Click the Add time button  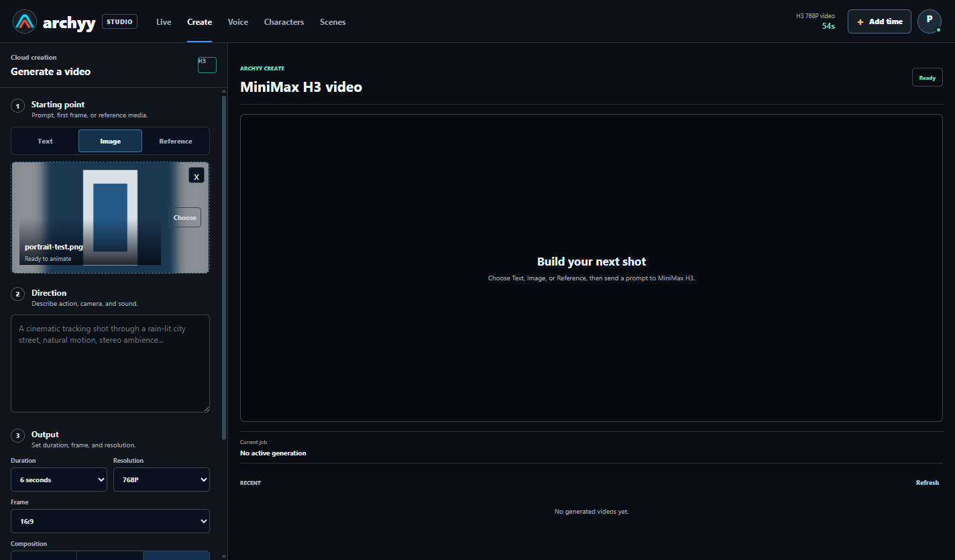coord(879,21)
